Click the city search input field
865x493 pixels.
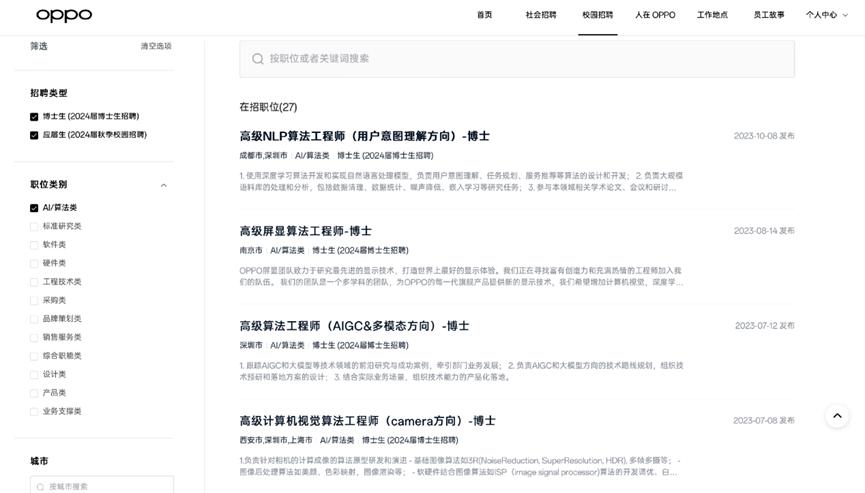[102, 485]
